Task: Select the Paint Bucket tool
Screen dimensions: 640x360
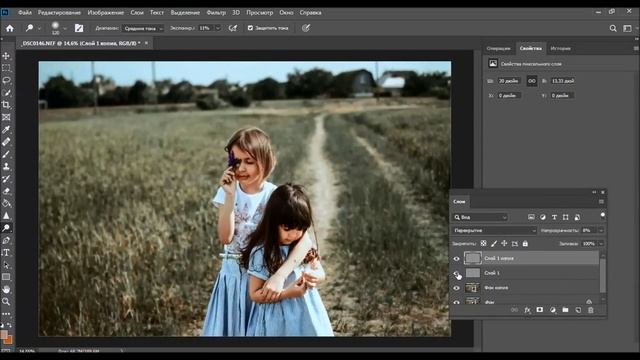Action: point(6,203)
